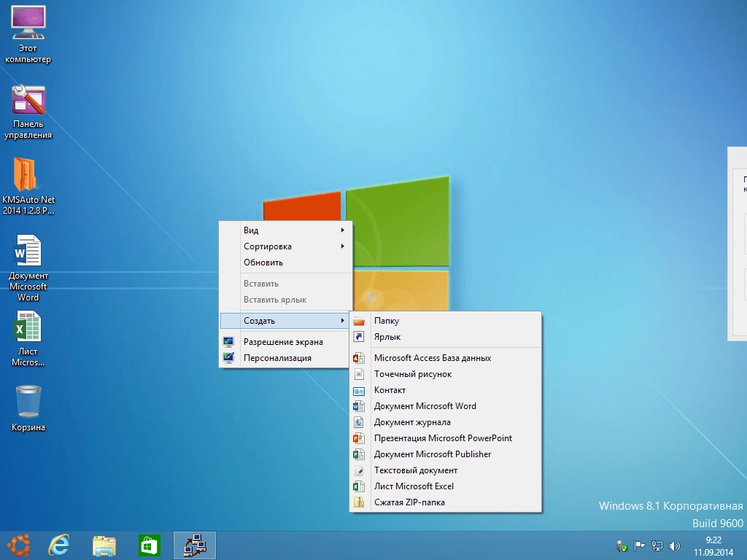Click the Контакт card icon

pos(359,391)
